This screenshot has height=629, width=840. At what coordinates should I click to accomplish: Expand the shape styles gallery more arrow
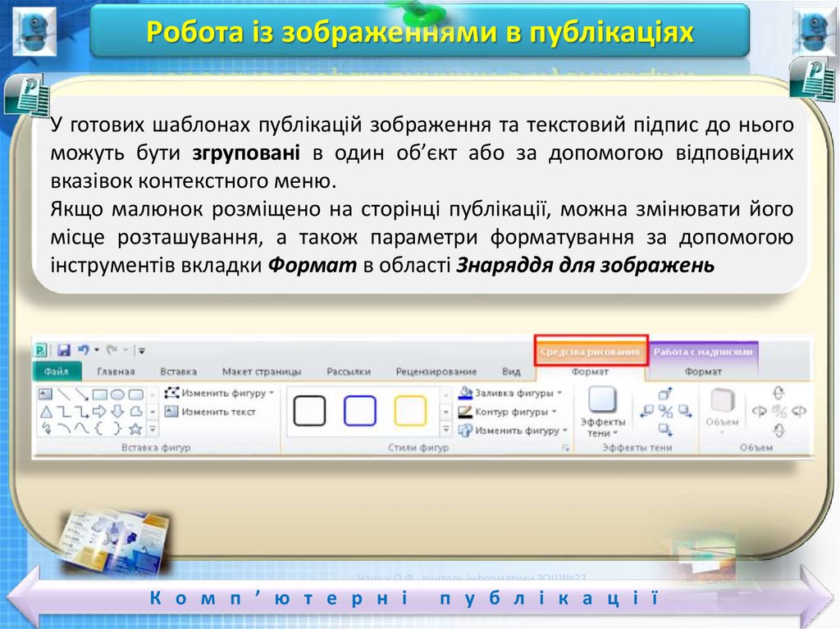click(445, 429)
